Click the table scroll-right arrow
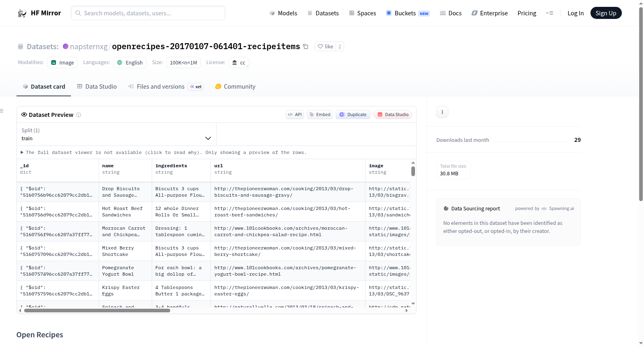This screenshot has height=347, width=644. click(x=407, y=311)
